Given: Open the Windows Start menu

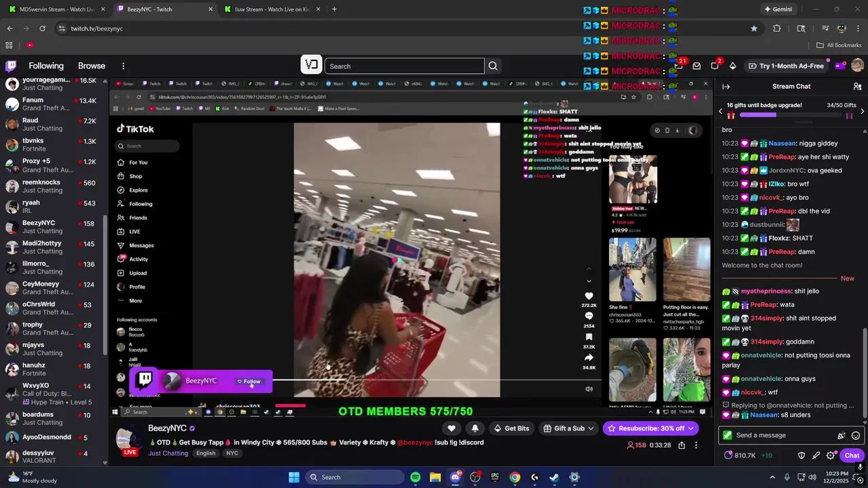Looking at the screenshot, I should [x=294, y=477].
